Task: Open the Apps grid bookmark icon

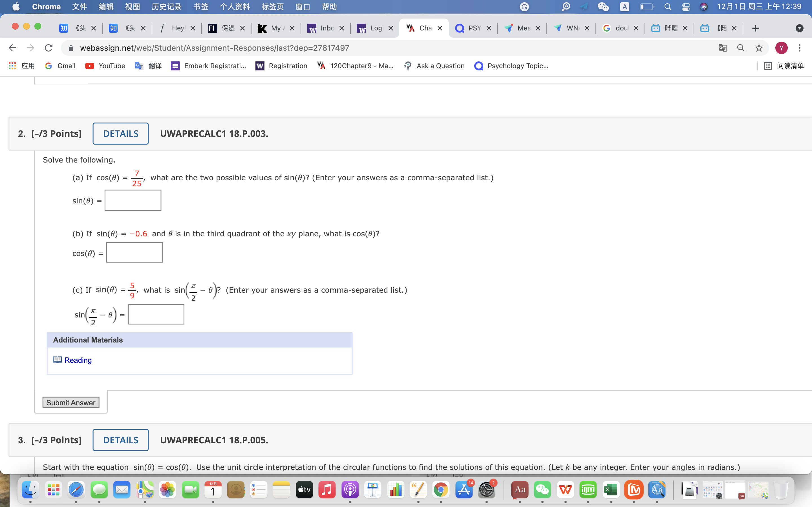Action: 12,66
